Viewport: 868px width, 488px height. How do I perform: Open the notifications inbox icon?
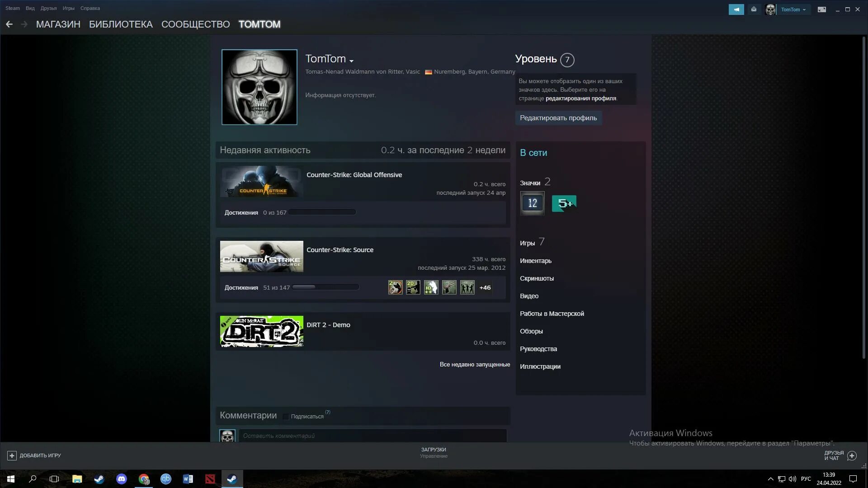click(x=754, y=9)
